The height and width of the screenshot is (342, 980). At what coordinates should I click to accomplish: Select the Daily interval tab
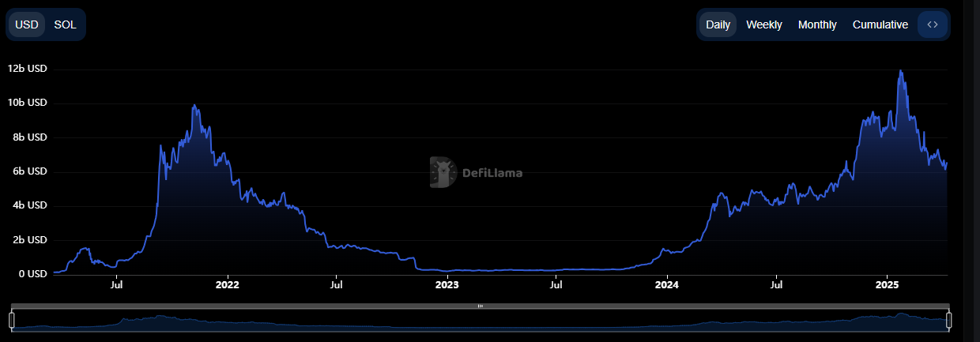coord(718,24)
